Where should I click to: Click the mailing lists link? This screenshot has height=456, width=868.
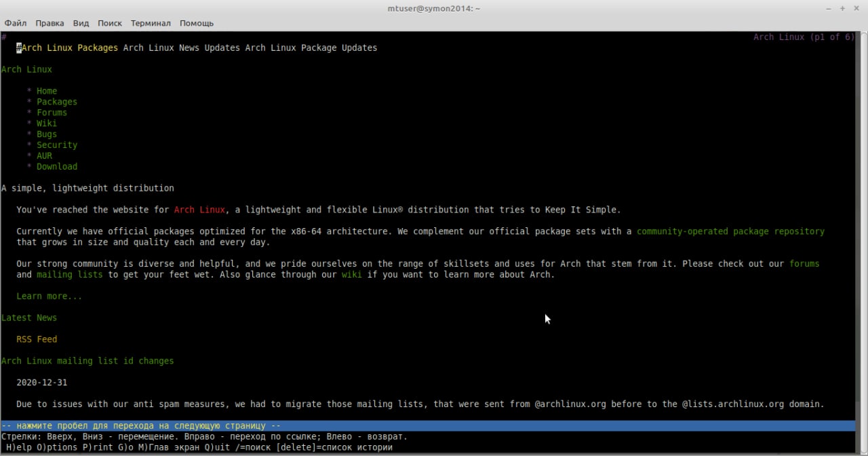(70, 275)
